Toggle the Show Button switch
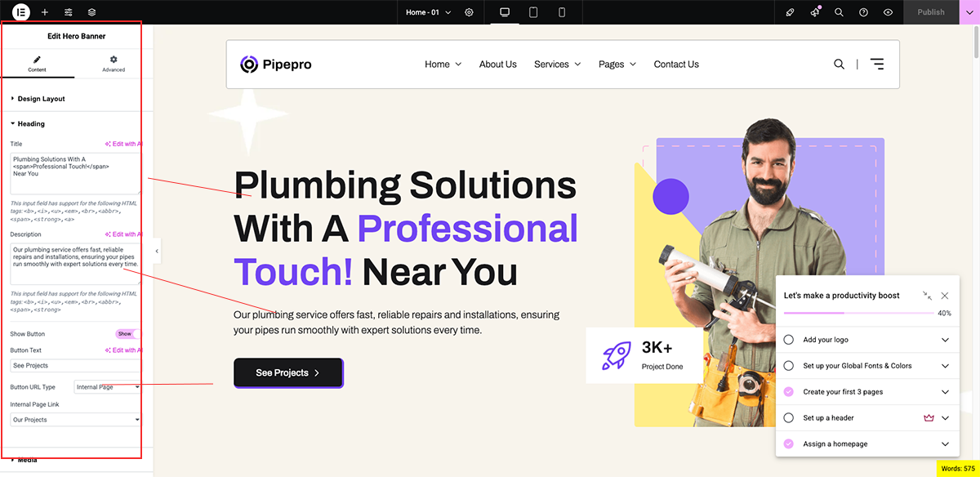 tap(128, 334)
